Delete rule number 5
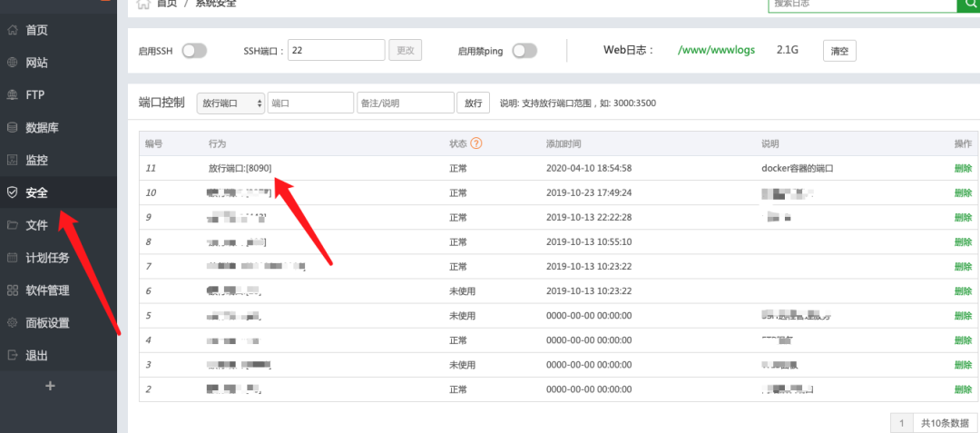This screenshot has height=433, width=980. coord(963,316)
